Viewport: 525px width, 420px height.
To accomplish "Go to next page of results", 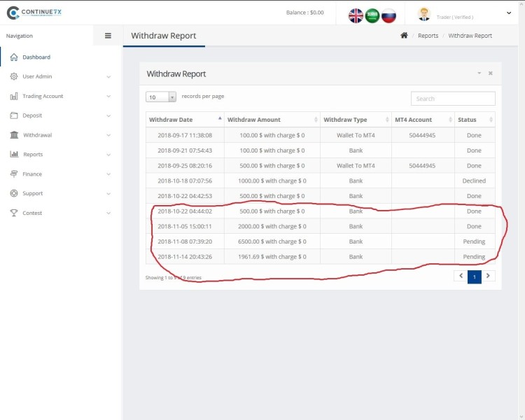I will tap(489, 276).
